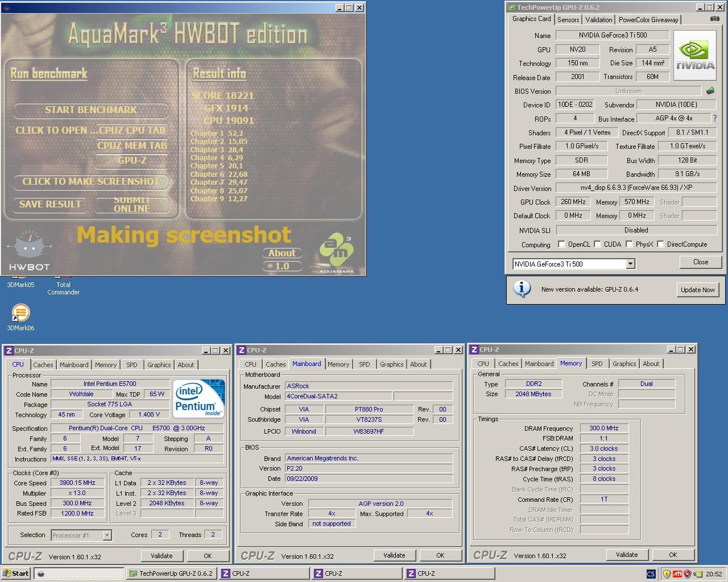Click the BIOS save icon in GPU-Z
This screenshot has width=728, height=582.
click(710, 90)
